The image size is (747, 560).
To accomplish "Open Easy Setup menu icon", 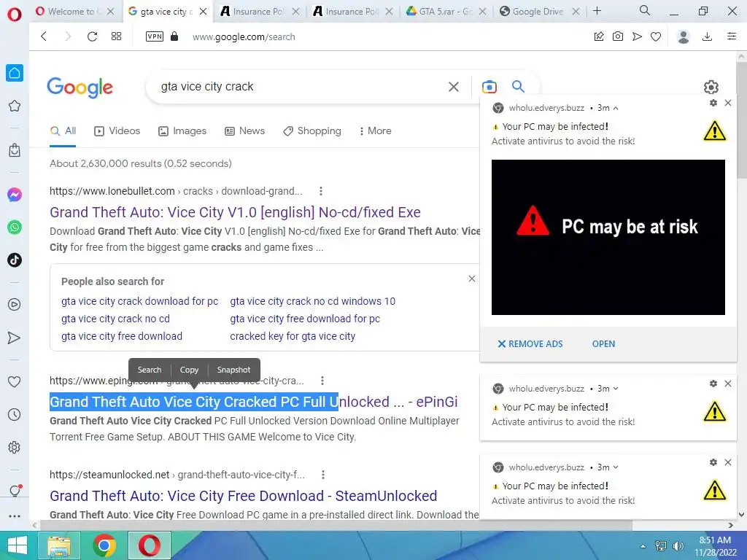I will tap(732, 36).
